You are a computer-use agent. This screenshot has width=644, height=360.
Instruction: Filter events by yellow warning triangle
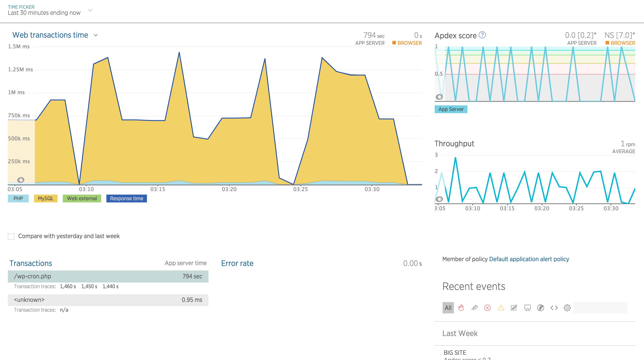pyautogui.click(x=501, y=308)
